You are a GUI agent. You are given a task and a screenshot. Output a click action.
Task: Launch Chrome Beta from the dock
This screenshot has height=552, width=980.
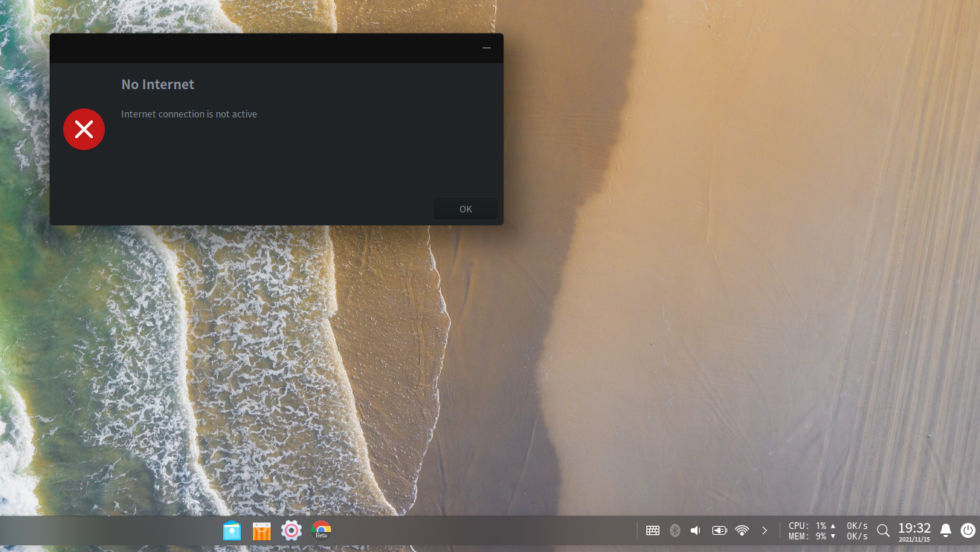321,530
